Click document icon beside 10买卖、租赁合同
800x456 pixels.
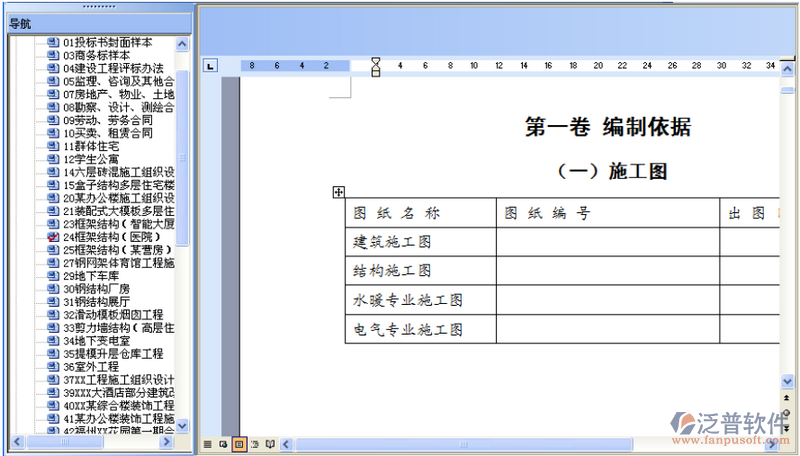point(53,133)
